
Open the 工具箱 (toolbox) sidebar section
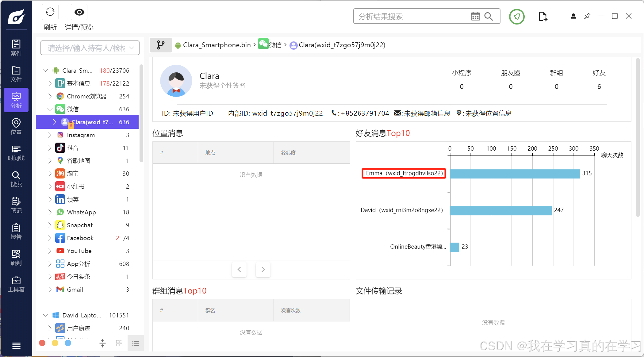point(16,284)
